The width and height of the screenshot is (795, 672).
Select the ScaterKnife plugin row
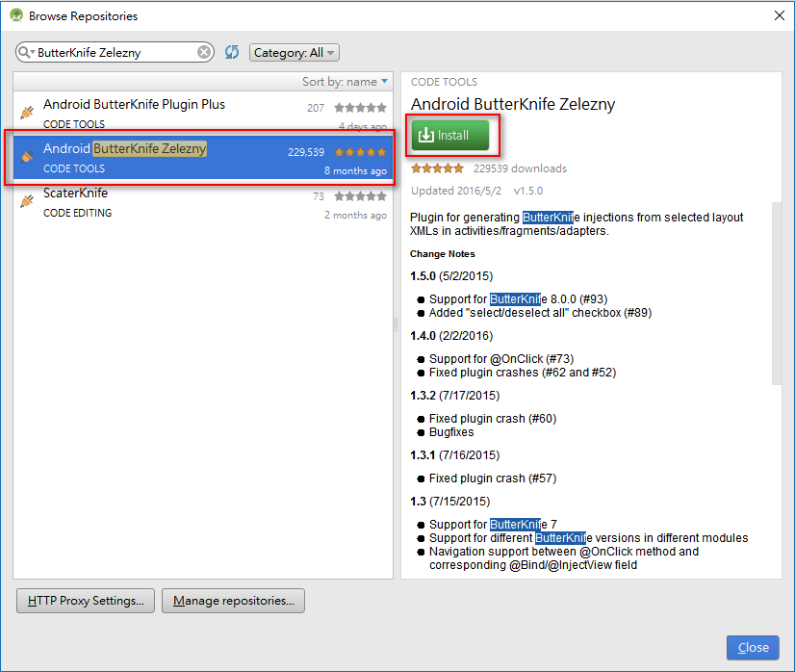[x=203, y=202]
